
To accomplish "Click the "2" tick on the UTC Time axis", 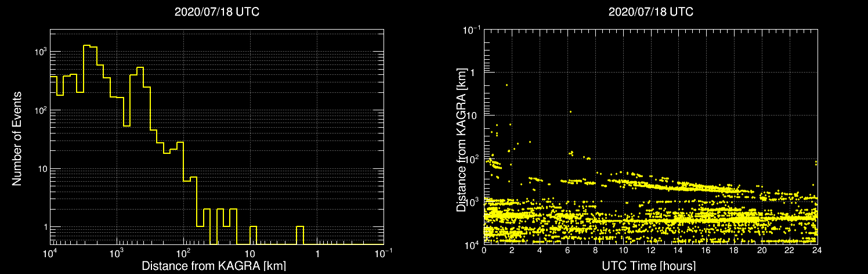I will click(512, 250).
